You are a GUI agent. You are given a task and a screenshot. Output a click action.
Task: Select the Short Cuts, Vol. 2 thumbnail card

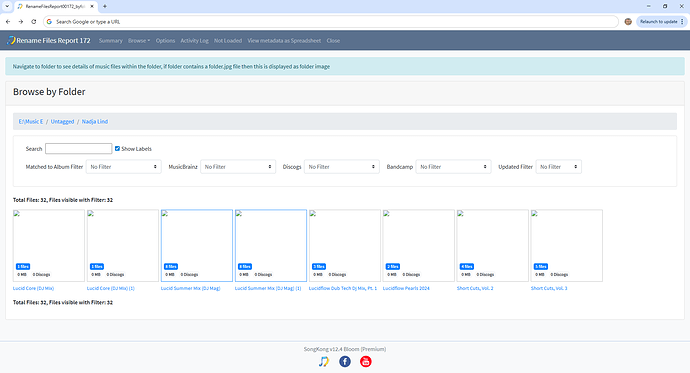[492, 245]
